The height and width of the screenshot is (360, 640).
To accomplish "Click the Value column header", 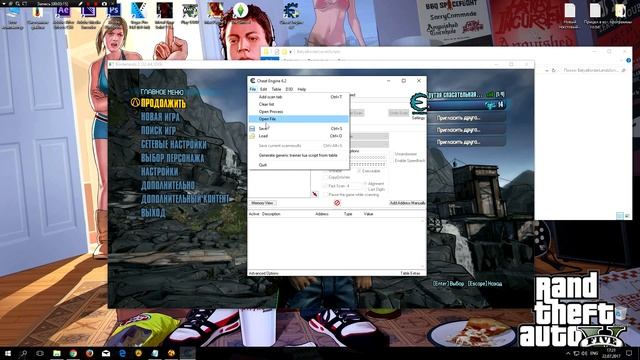I will click(x=368, y=214).
